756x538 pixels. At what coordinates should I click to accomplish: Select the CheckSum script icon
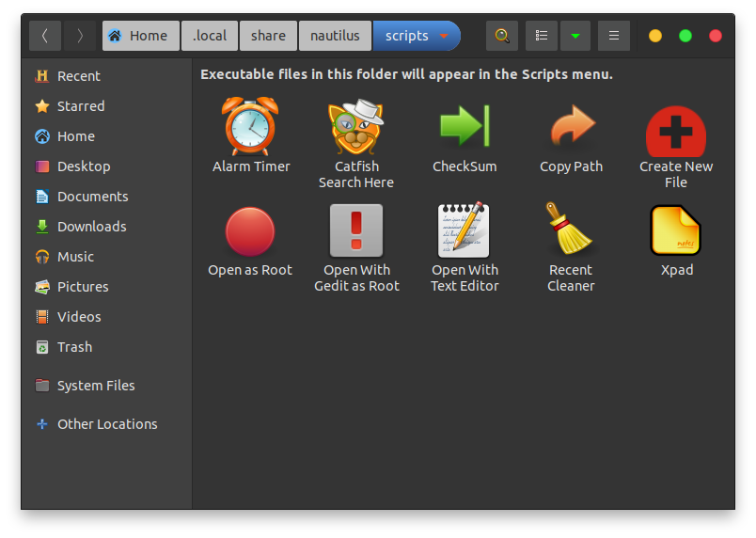pyautogui.click(x=465, y=126)
